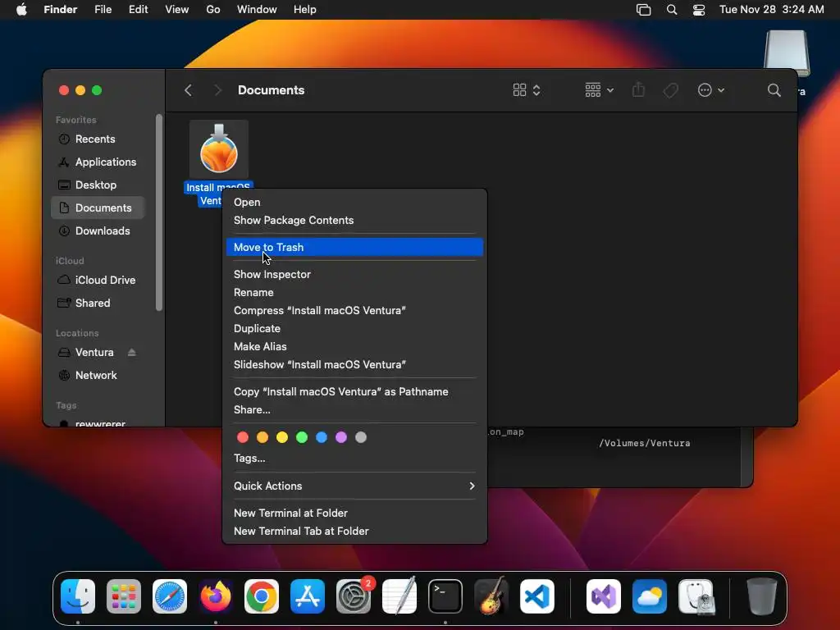
Task: Open System Settings from the Dock
Action: 354,596
